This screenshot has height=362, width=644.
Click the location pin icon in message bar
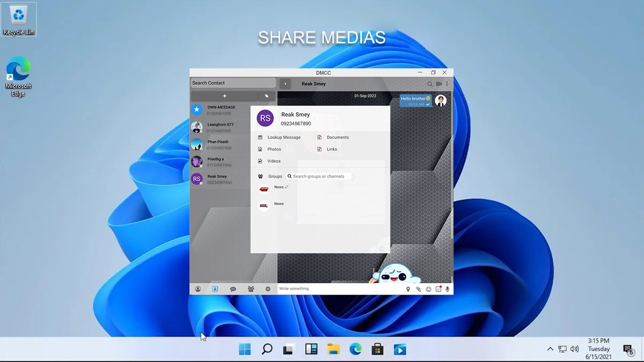click(x=408, y=289)
